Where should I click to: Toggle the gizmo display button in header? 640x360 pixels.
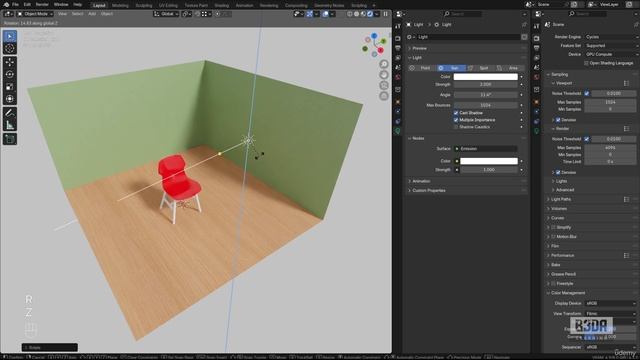(310, 14)
